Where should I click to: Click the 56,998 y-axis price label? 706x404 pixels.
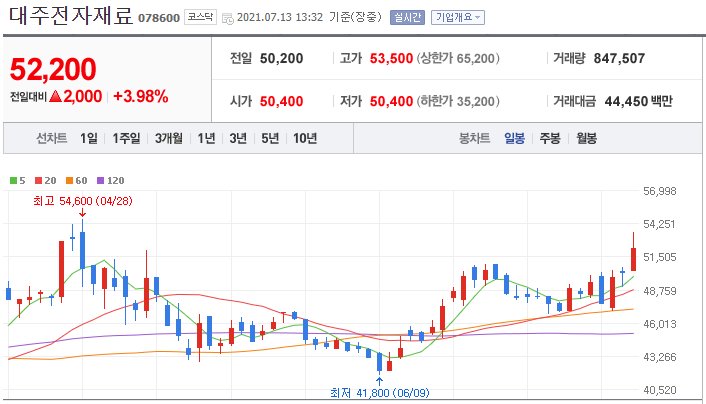[x=660, y=191]
